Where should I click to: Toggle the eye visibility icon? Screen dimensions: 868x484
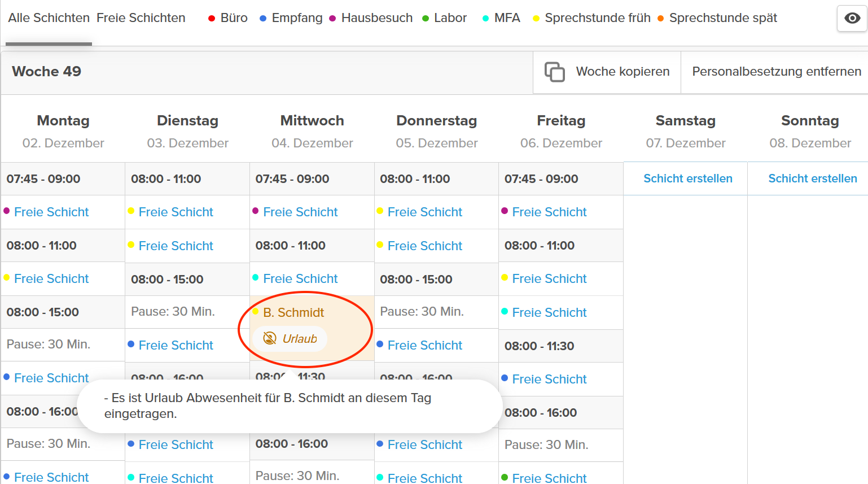pyautogui.click(x=852, y=18)
